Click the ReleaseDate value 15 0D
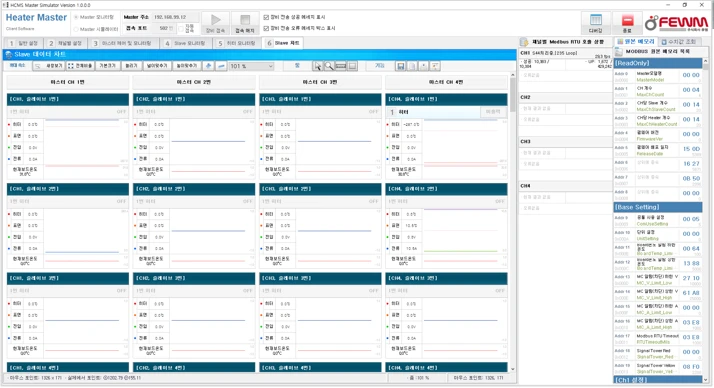 click(691, 149)
